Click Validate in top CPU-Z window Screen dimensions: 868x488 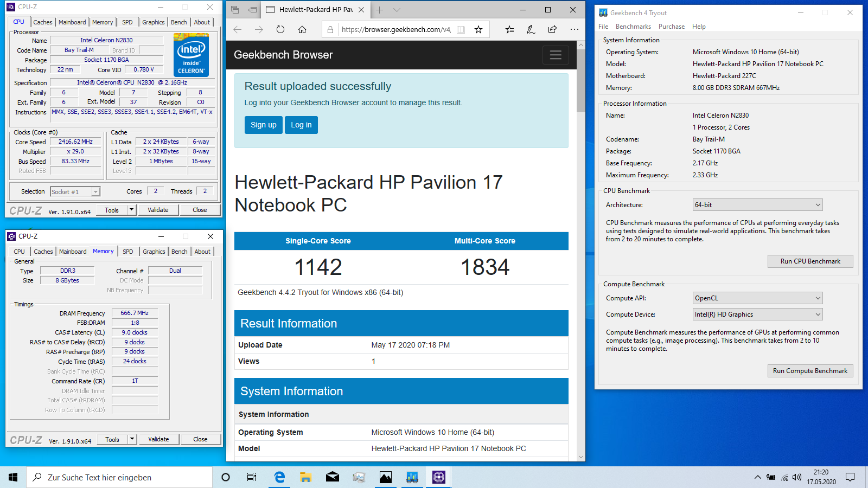pos(158,210)
